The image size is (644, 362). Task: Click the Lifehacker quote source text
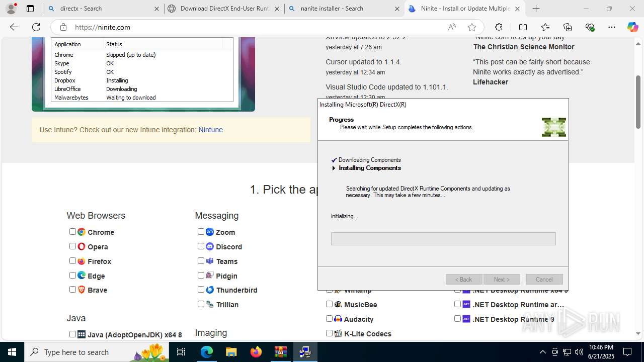(x=491, y=82)
